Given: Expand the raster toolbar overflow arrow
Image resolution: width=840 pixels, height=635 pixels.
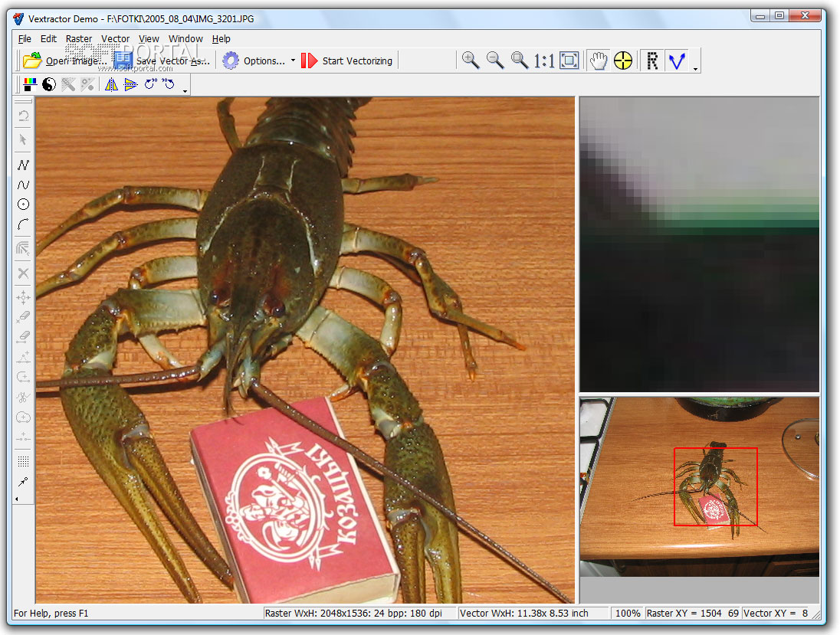Looking at the screenshot, I should click(185, 91).
